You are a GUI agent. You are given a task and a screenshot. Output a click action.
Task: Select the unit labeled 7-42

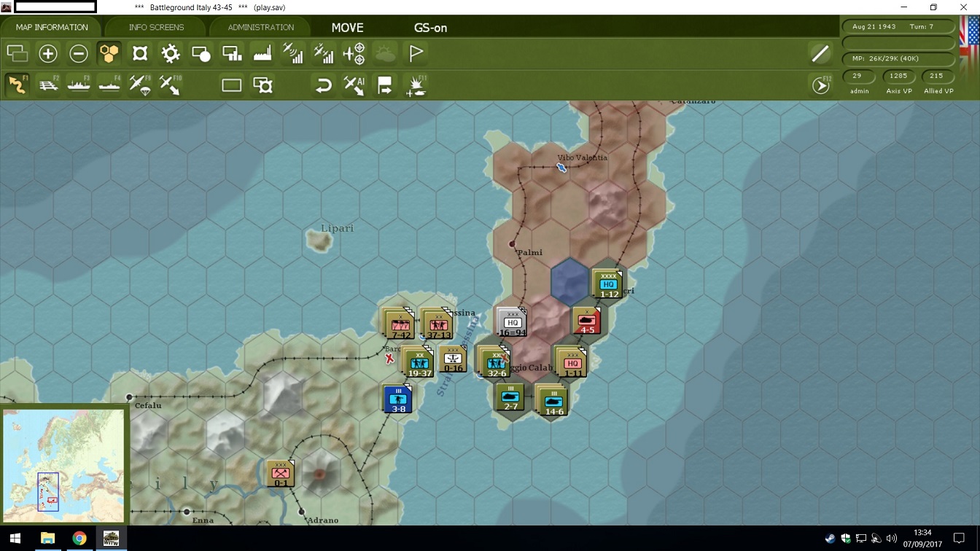(x=399, y=323)
